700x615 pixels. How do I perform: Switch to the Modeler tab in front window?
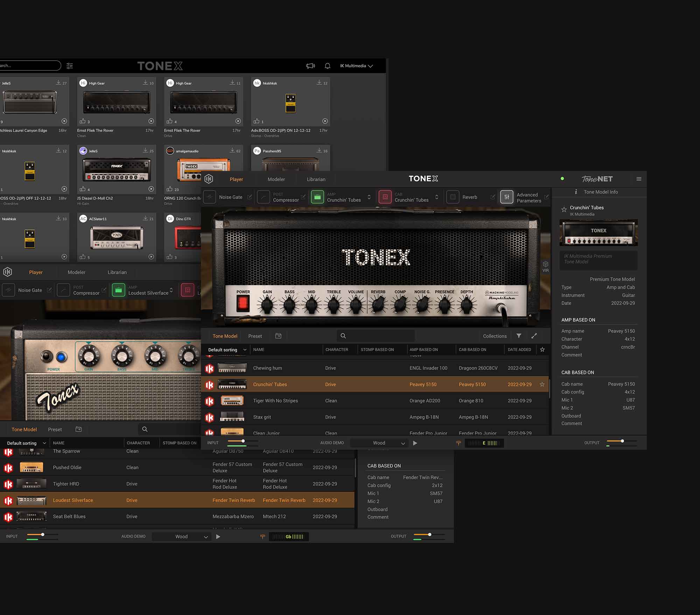point(276,179)
